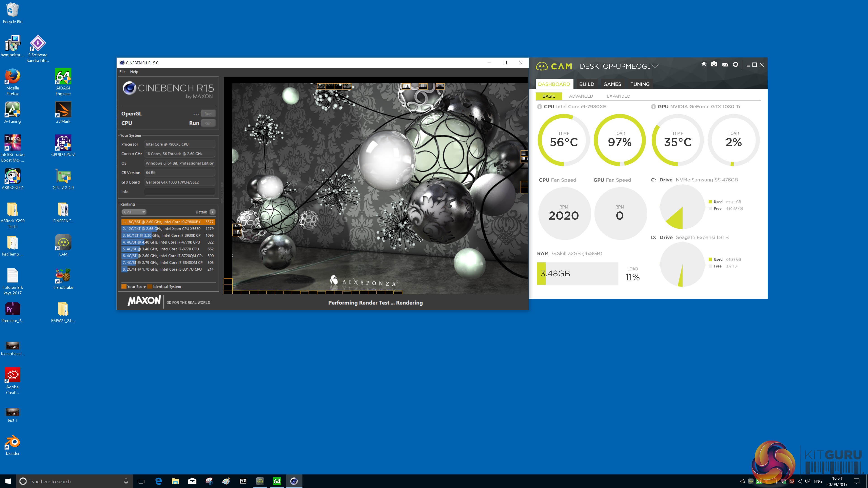Click AIDA64 icon in the taskbar
868x488 pixels.
click(x=277, y=481)
